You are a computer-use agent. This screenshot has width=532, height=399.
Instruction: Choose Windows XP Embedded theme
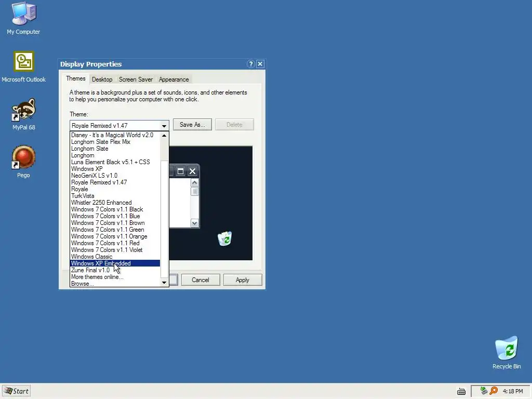point(115,263)
